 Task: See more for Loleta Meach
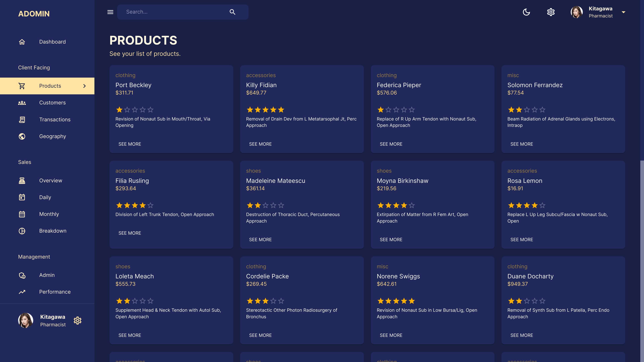(129, 335)
